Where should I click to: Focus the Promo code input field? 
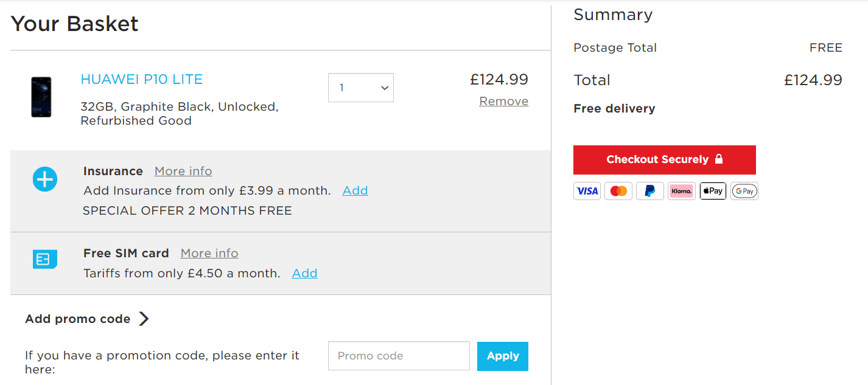click(x=399, y=356)
